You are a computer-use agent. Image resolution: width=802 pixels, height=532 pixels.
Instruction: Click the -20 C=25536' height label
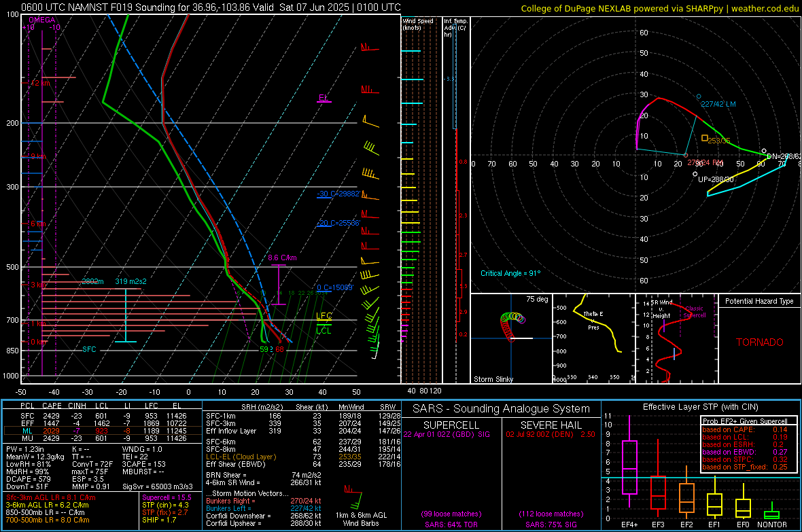tap(338, 223)
